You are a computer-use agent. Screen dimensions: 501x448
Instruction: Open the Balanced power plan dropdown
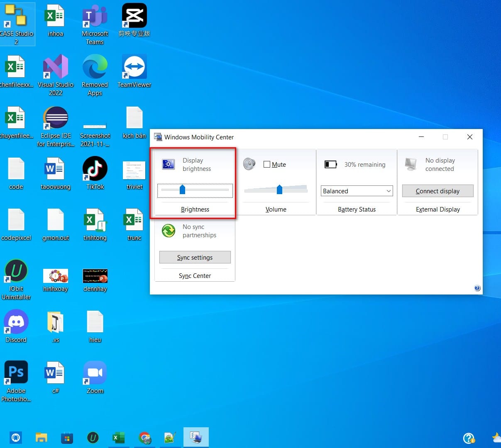click(357, 191)
